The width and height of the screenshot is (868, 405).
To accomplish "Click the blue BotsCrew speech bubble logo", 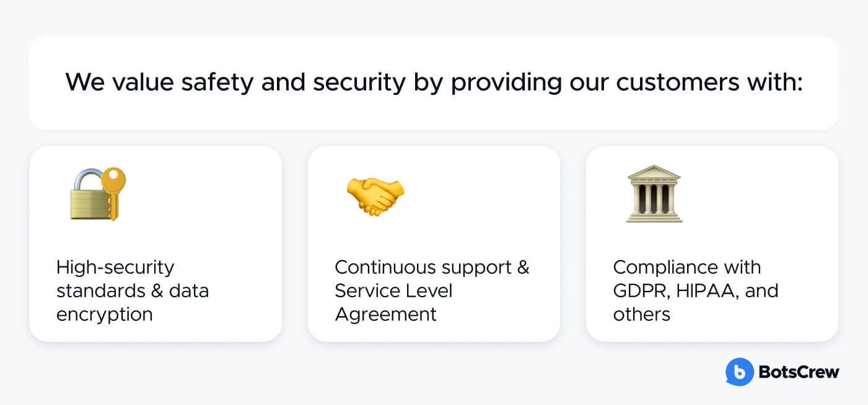I will click(739, 372).
